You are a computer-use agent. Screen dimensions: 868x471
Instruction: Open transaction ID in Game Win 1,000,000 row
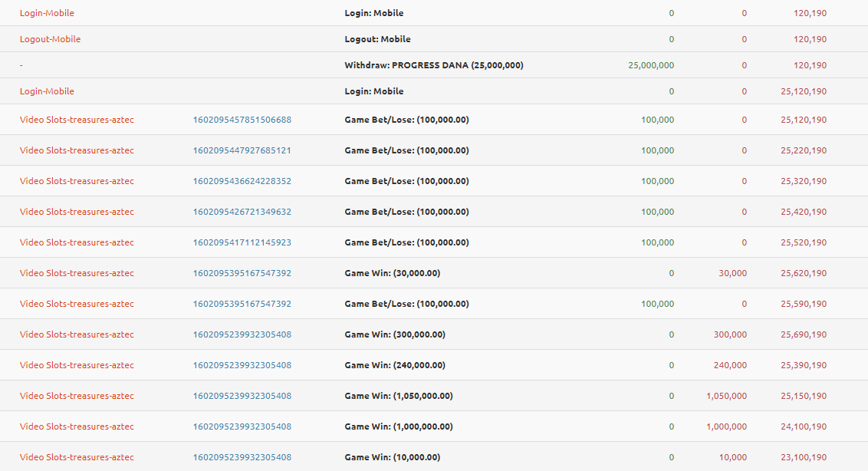pyautogui.click(x=242, y=427)
